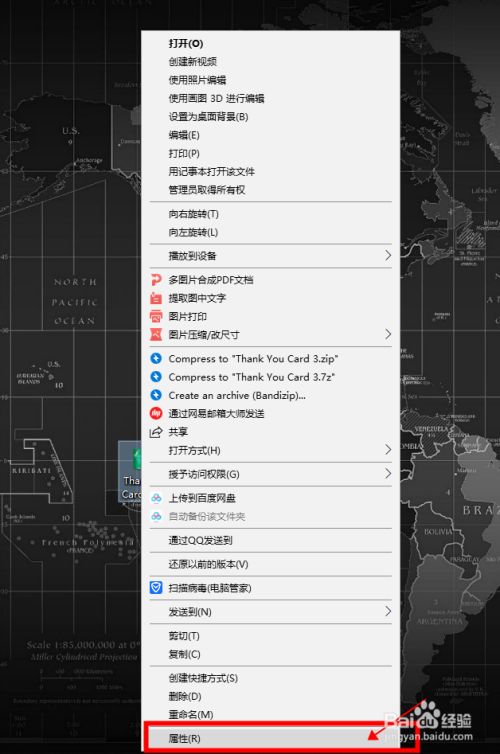500x754 pixels.
Task: Click the share icon
Action: (x=156, y=432)
